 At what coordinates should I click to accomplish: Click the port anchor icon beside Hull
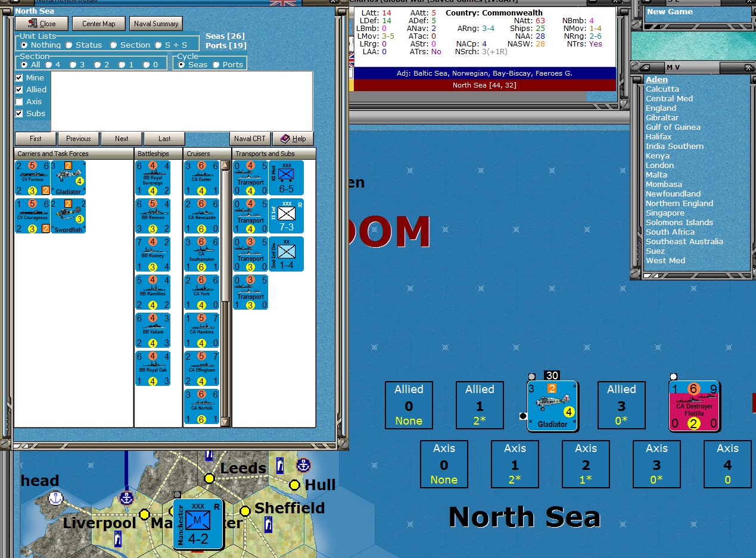[303, 465]
